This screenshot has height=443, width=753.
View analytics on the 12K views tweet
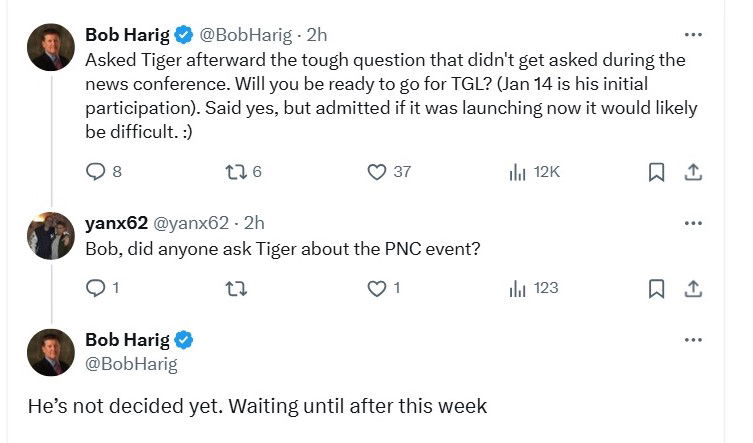tap(518, 172)
